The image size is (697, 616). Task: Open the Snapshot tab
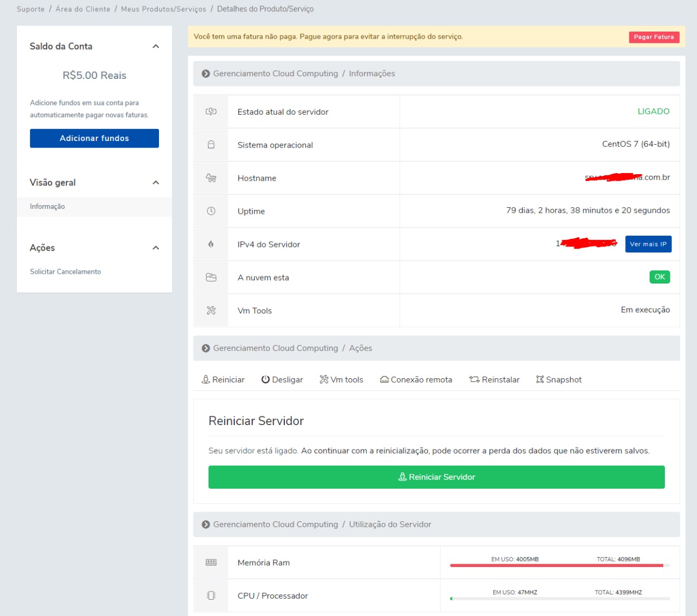click(x=559, y=380)
